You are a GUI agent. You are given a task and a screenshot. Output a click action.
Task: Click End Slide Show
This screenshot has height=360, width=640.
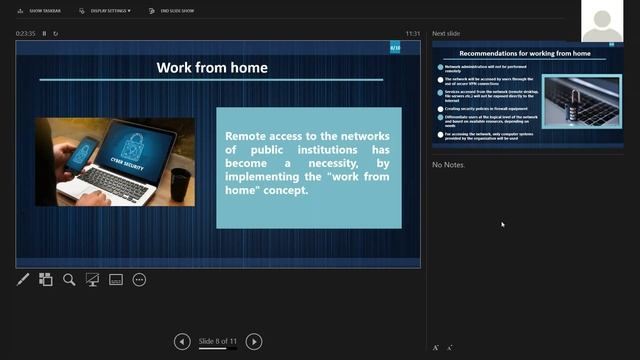[171, 11]
